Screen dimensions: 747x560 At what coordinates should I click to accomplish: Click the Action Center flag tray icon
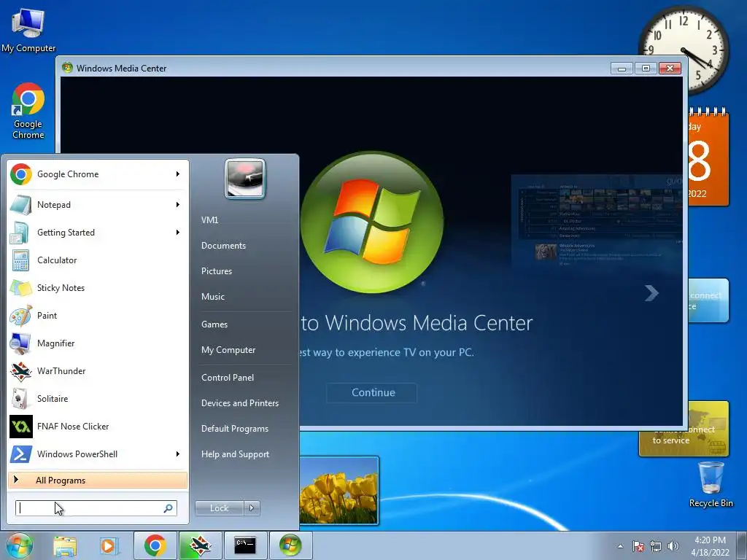tap(638, 546)
